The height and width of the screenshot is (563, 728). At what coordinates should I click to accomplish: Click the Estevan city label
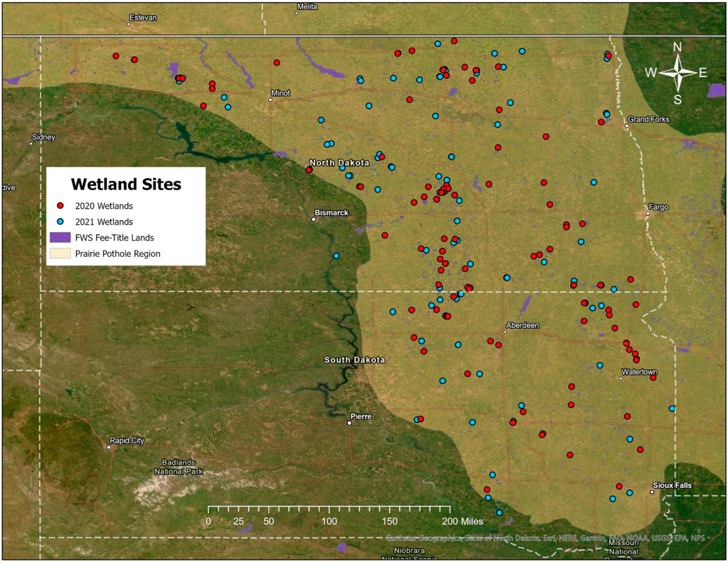tap(143, 18)
